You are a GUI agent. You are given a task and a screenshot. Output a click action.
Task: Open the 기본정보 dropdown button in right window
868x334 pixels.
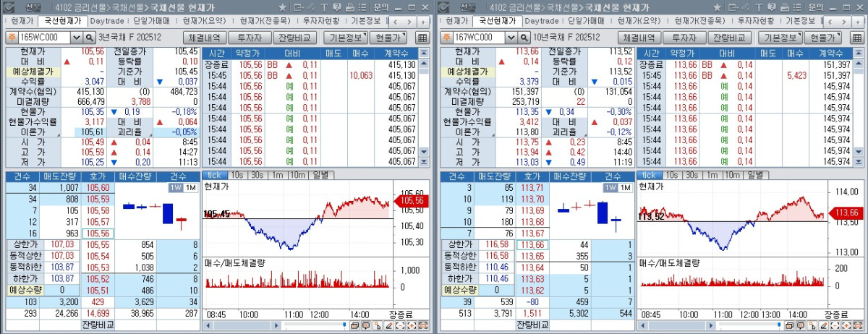(779, 38)
